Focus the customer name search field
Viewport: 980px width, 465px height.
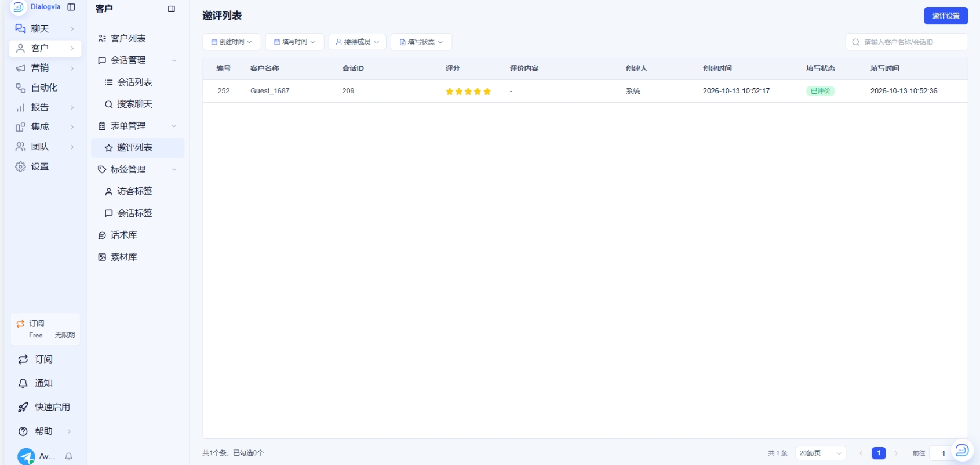point(906,42)
